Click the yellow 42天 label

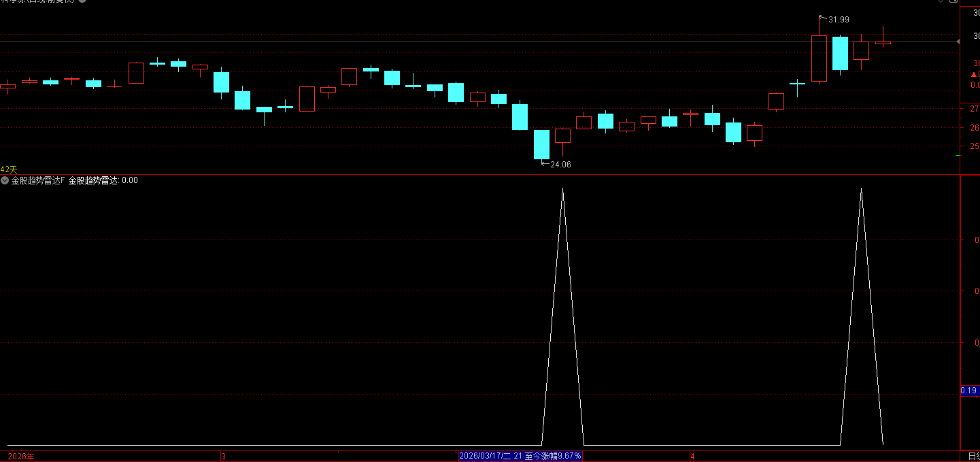(9, 169)
